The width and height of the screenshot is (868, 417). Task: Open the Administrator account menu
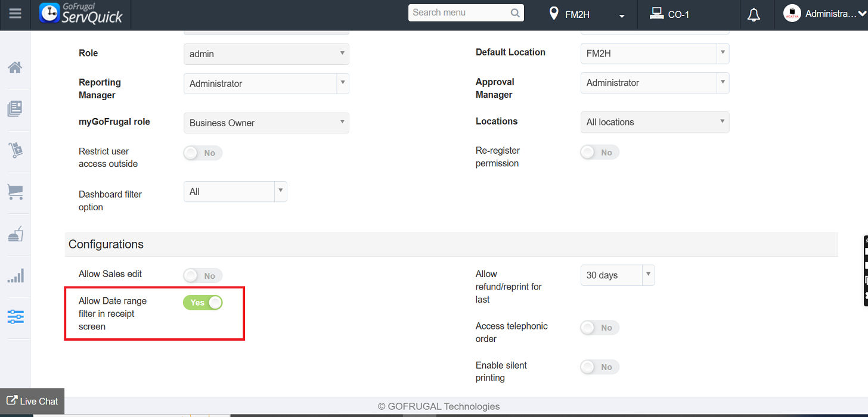click(x=825, y=14)
